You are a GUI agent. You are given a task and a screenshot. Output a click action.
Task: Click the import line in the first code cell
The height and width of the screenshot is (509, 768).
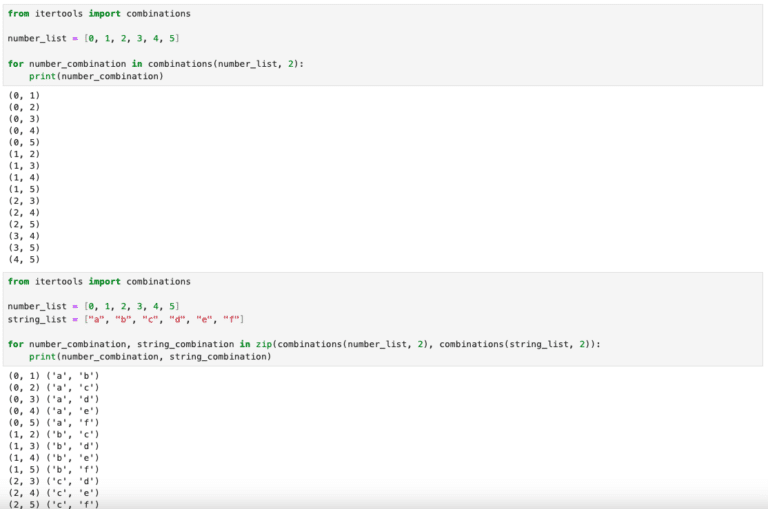99,14
